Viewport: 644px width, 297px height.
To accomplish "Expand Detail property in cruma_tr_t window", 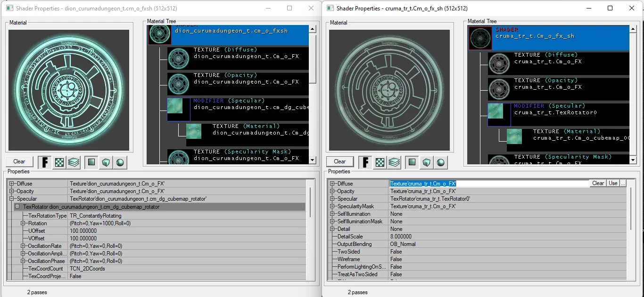I will (x=332, y=229).
